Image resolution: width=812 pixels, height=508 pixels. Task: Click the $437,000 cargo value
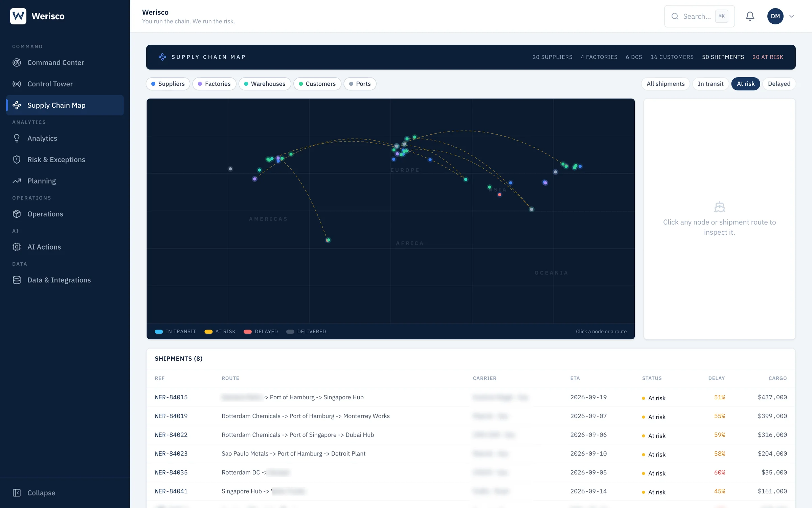point(772,397)
